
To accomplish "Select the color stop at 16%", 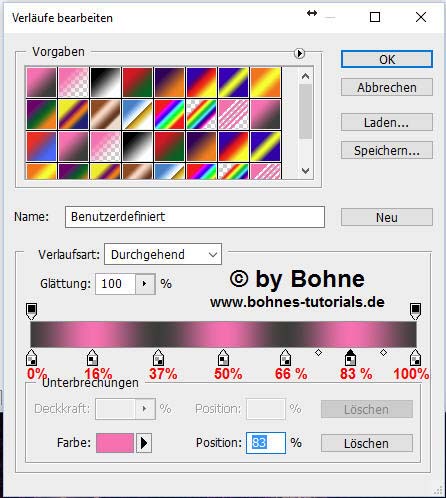I will [92, 358].
